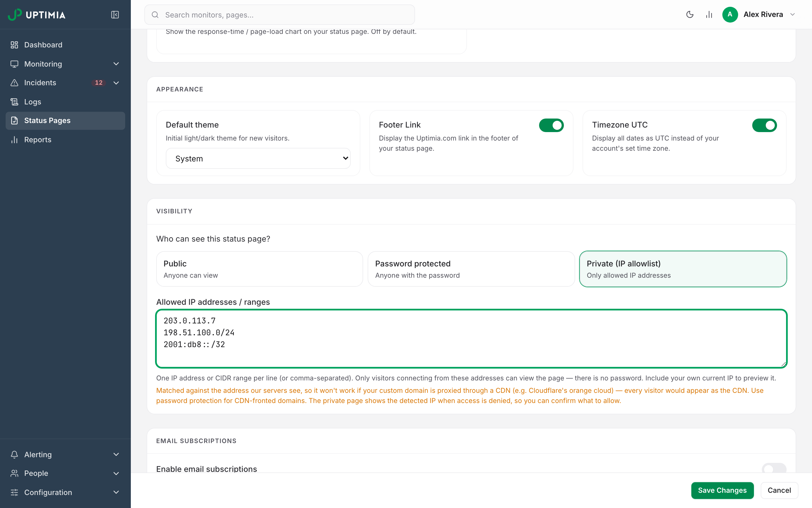Collapse the sidebar panel icon
Viewport: 812px width, 508px height.
(x=115, y=14)
